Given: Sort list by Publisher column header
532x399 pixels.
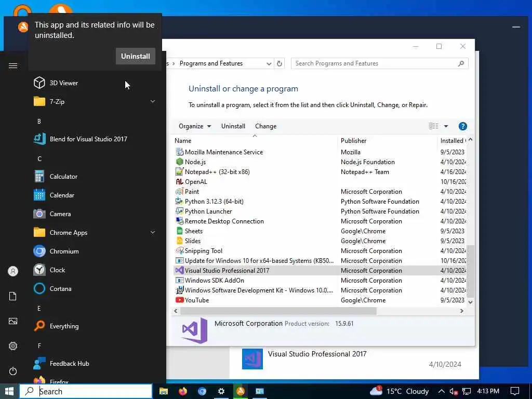Looking at the screenshot, I should click(x=387, y=140).
